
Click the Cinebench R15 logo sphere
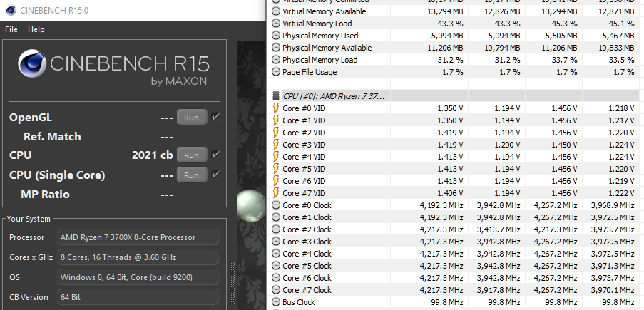(x=32, y=63)
